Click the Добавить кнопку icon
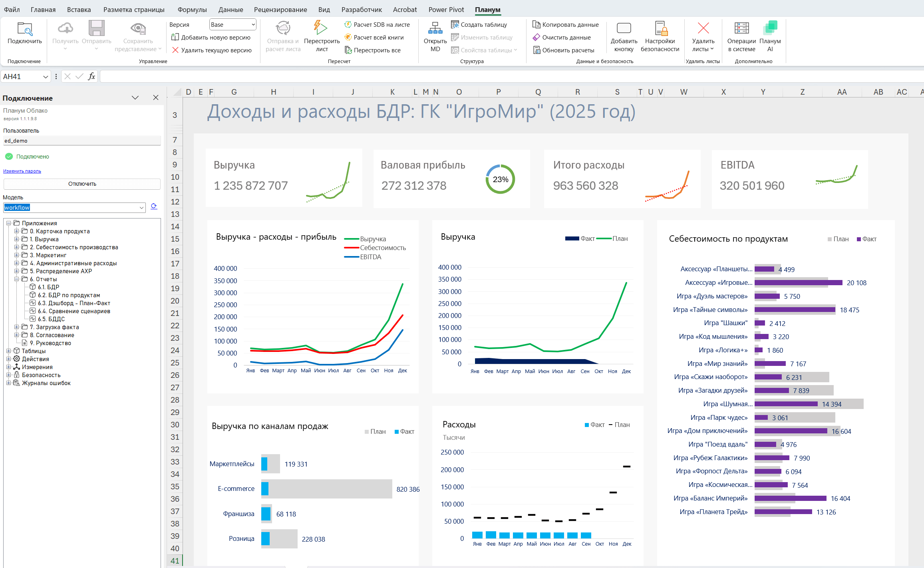 [x=624, y=28]
